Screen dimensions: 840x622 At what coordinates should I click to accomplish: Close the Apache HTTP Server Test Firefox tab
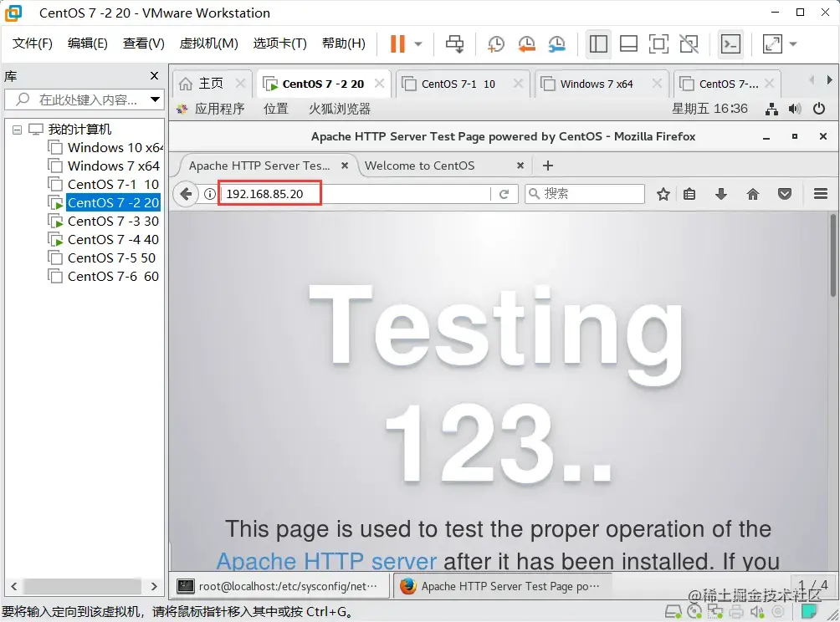click(x=345, y=166)
